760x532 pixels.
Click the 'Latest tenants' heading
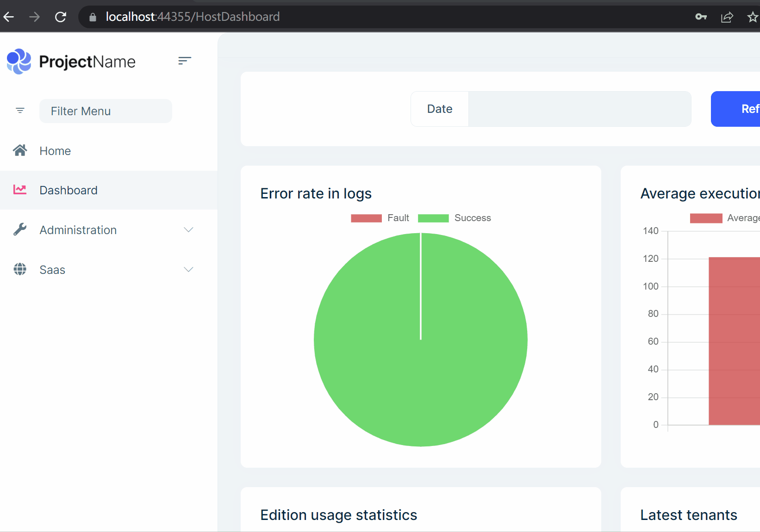point(689,515)
